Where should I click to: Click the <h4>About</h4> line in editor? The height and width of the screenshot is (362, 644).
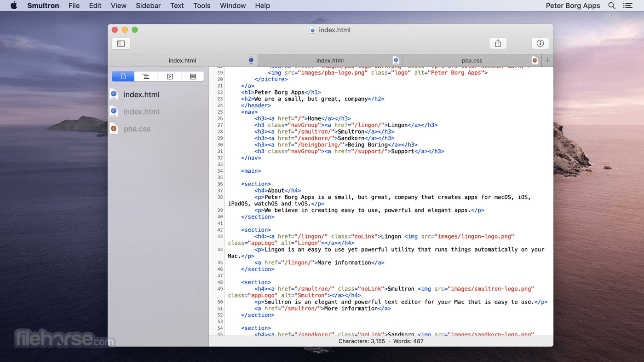coord(278,191)
